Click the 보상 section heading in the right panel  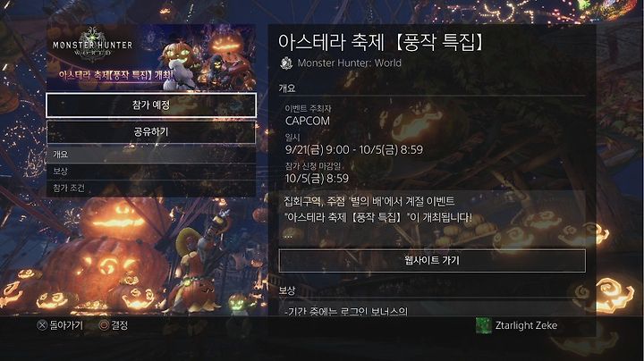287,290
